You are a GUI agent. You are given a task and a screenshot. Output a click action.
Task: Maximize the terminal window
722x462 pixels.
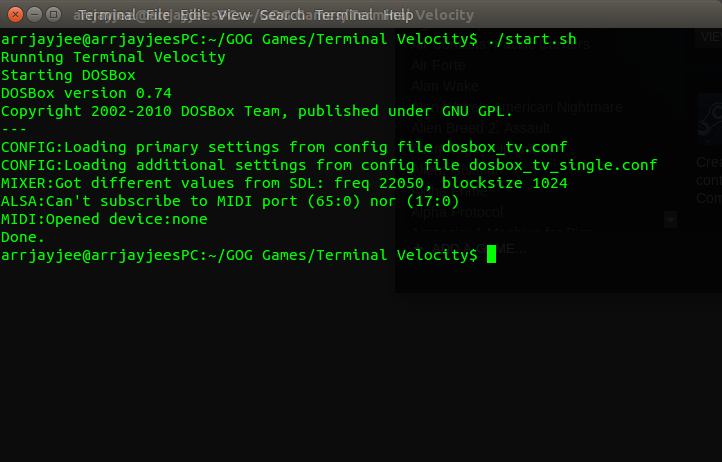click(53, 15)
